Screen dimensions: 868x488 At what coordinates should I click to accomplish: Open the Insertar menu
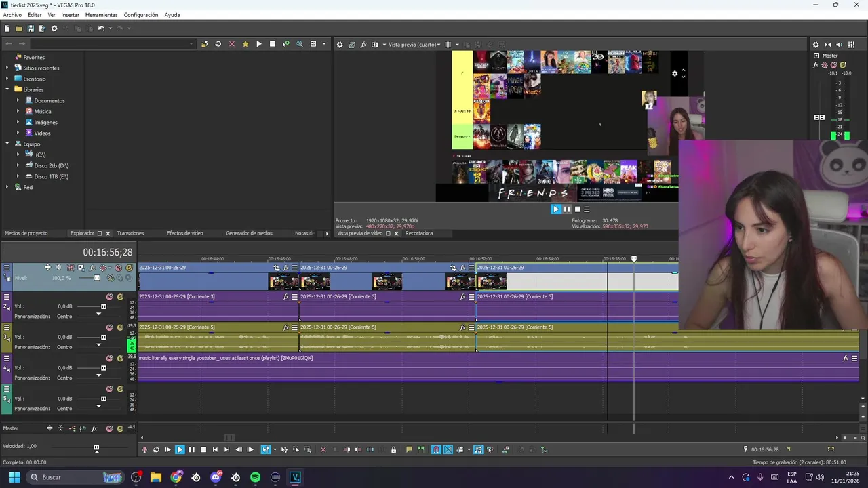click(70, 15)
